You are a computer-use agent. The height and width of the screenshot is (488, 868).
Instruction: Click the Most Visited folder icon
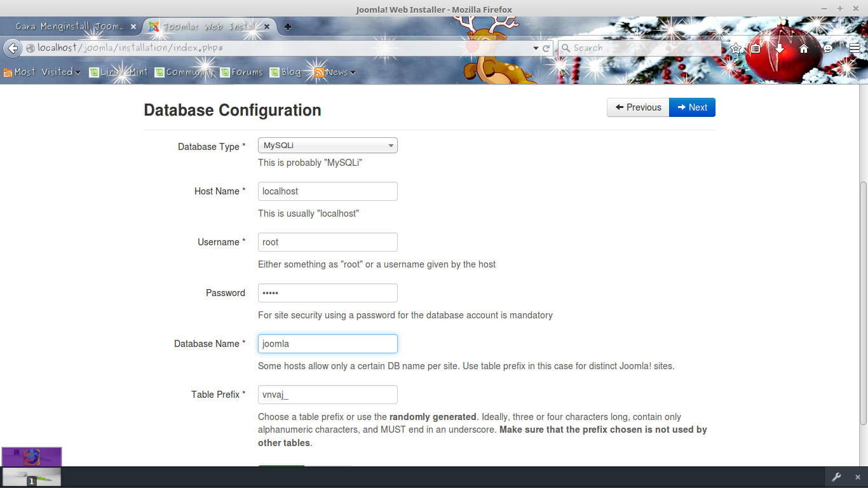click(8, 72)
